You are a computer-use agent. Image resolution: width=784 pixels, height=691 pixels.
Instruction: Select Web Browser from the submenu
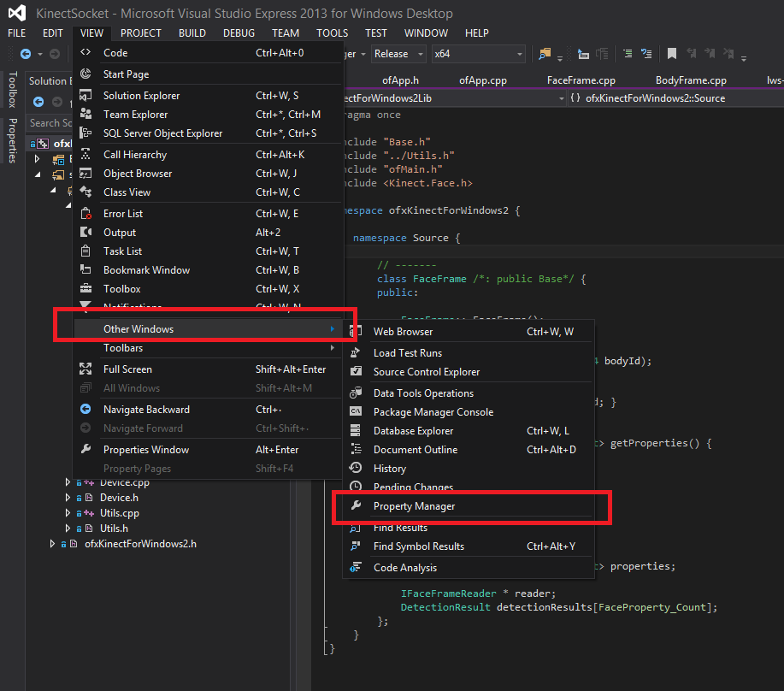coord(469,332)
